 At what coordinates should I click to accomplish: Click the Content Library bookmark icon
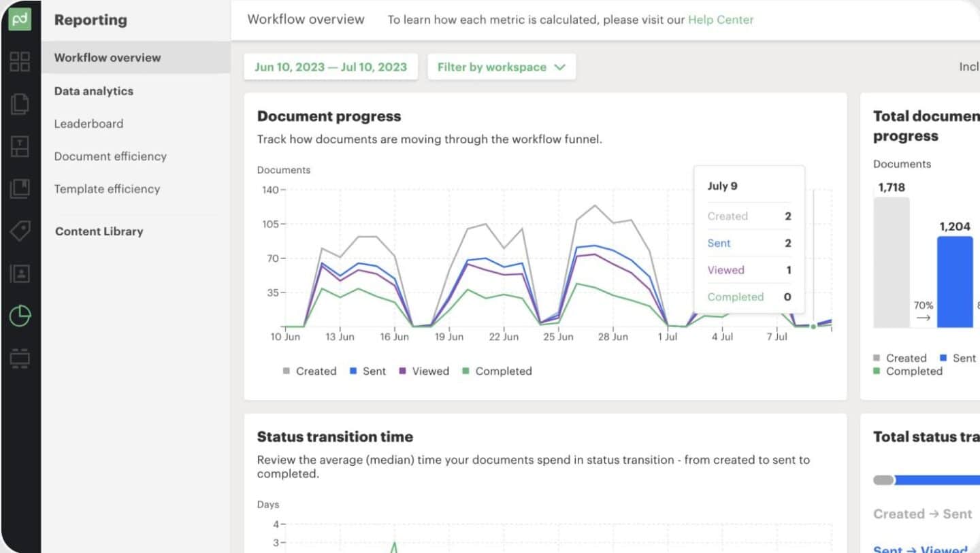(20, 188)
